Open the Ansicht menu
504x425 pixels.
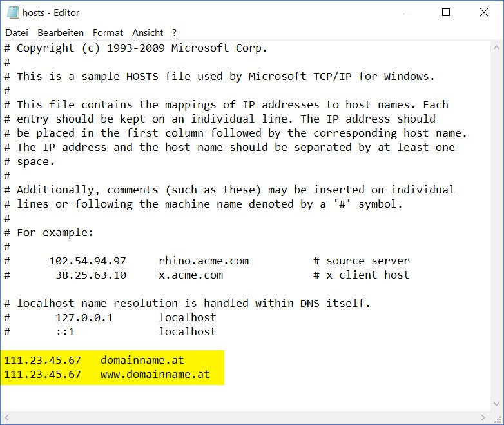[x=148, y=33]
